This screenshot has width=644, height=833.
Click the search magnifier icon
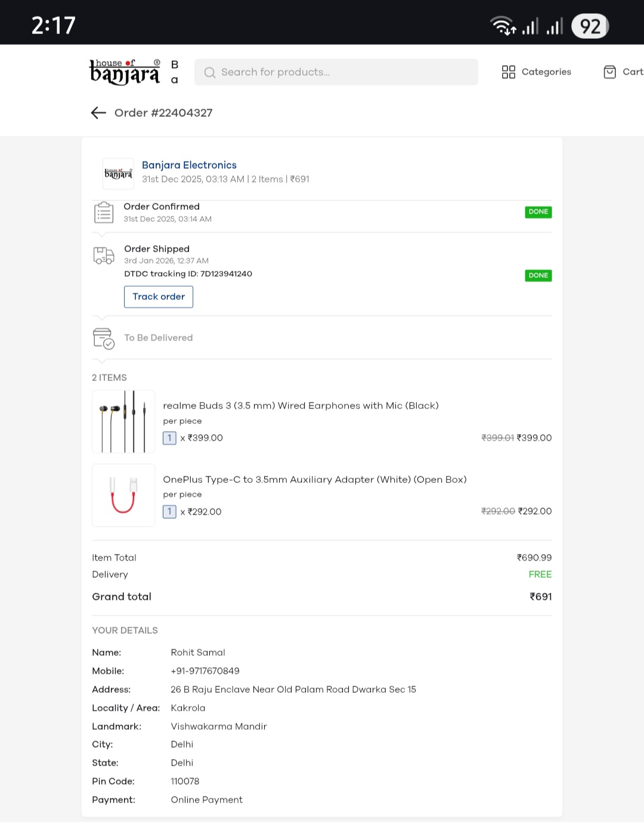tap(209, 72)
